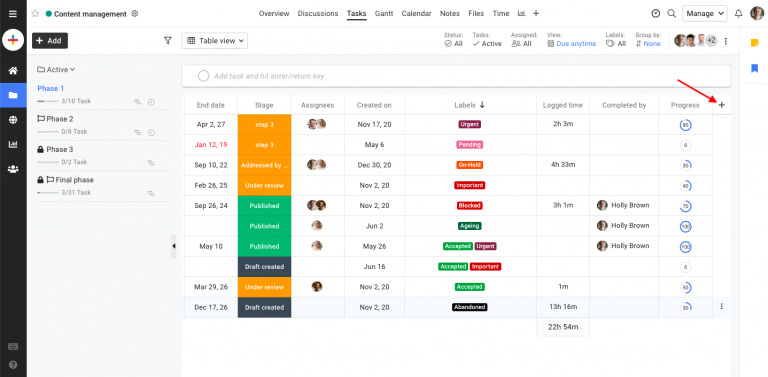Switch to the Files tab

(x=476, y=14)
